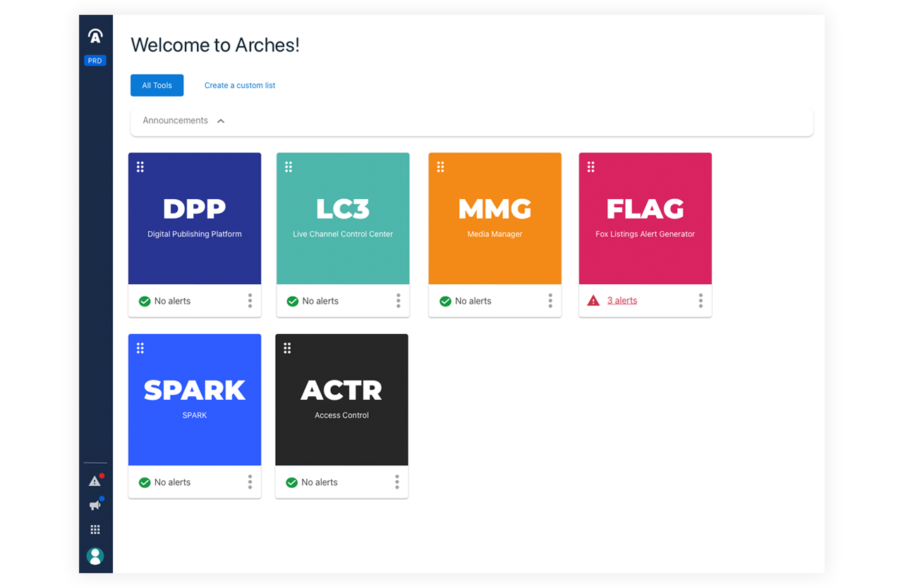The image size is (903, 588).
Task: Collapse the Announcements panel
Action: click(x=221, y=121)
